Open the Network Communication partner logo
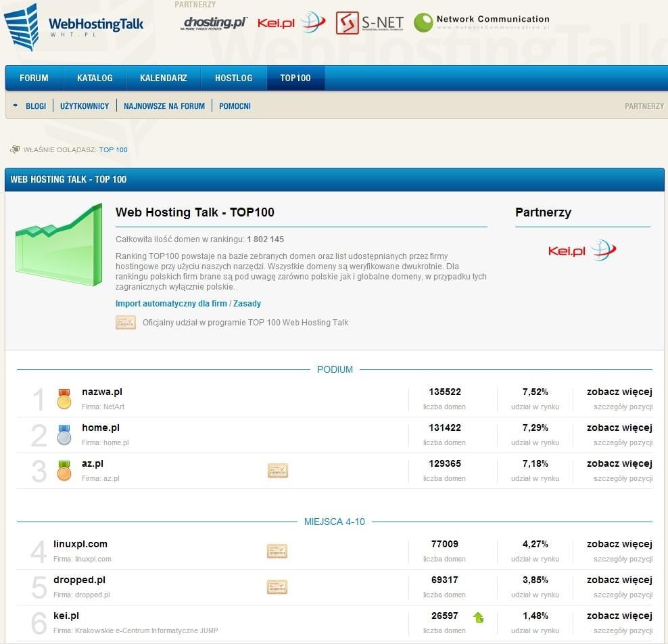 481,23
